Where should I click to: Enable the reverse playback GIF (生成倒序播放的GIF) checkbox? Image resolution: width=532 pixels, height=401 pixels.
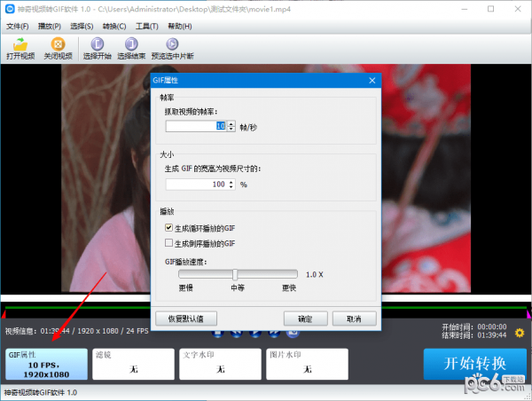(x=170, y=243)
